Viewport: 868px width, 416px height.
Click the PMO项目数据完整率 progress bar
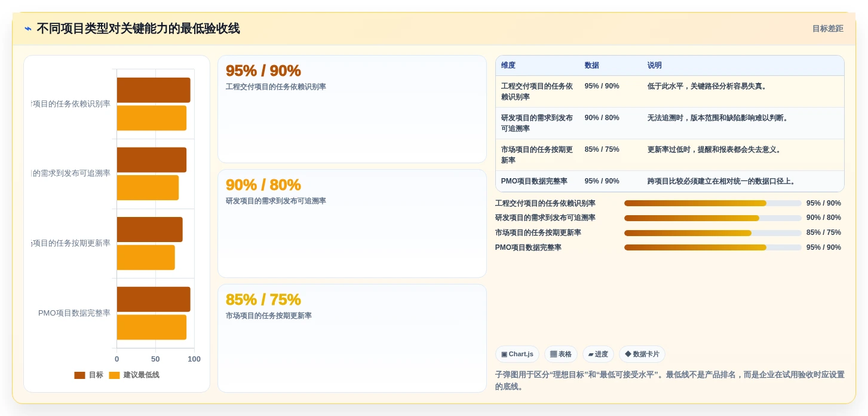pyautogui.click(x=713, y=247)
